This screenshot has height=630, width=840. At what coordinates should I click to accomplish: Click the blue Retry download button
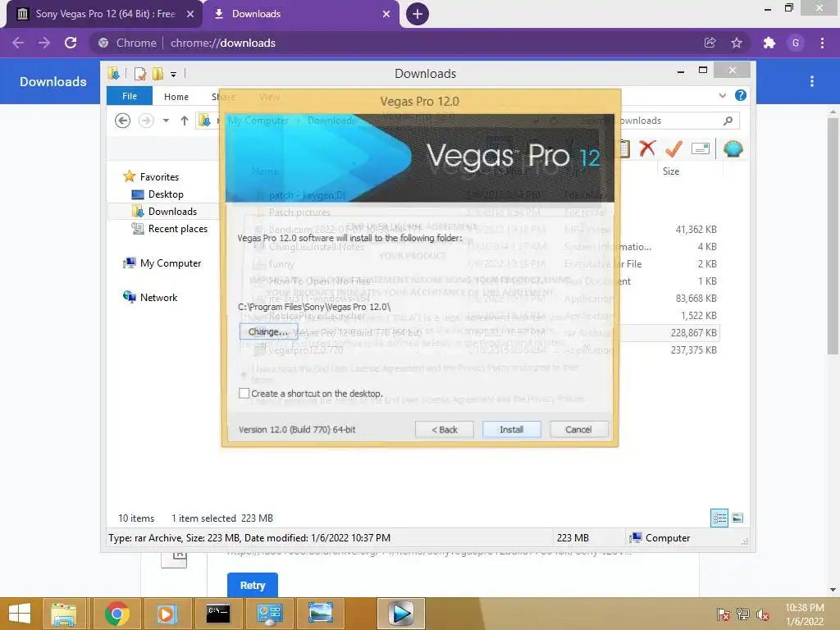point(253,584)
